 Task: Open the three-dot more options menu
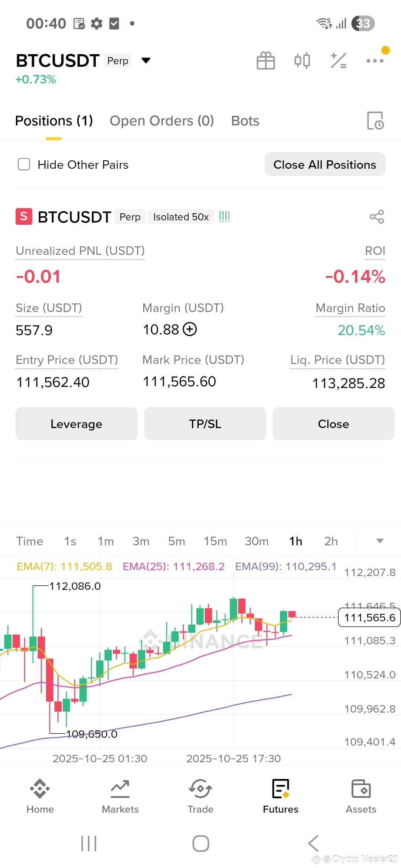(x=375, y=61)
